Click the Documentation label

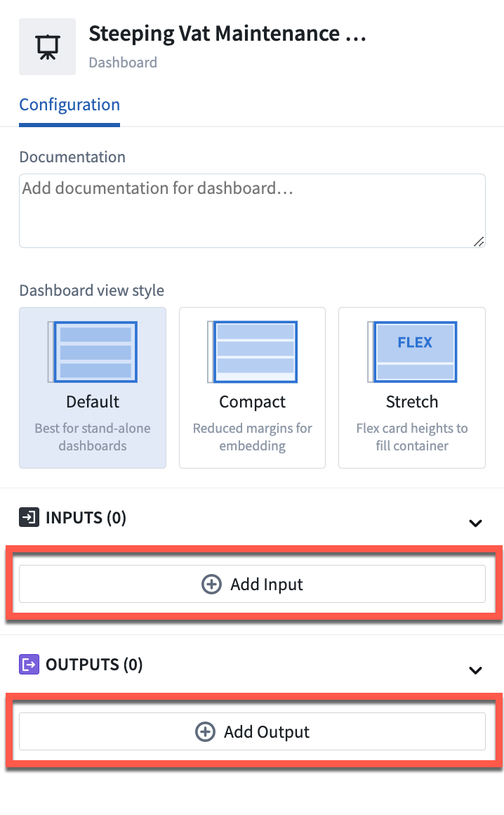(x=73, y=157)
